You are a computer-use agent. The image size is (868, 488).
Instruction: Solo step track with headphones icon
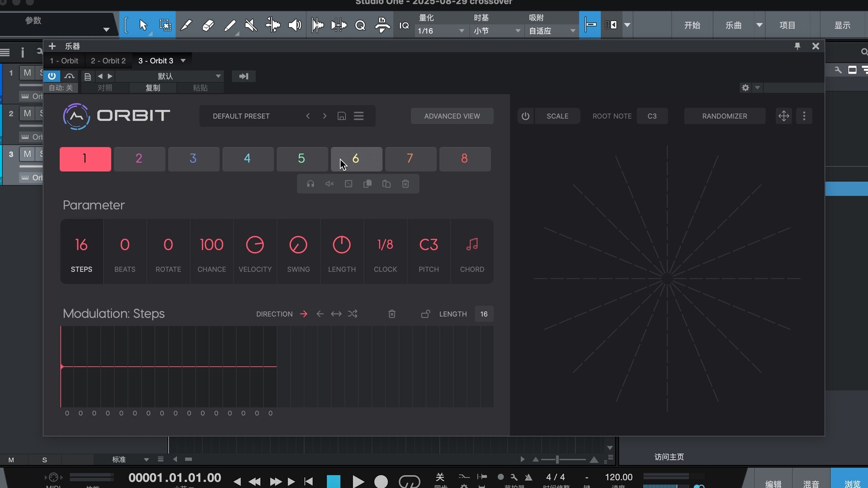coord(311,184)
